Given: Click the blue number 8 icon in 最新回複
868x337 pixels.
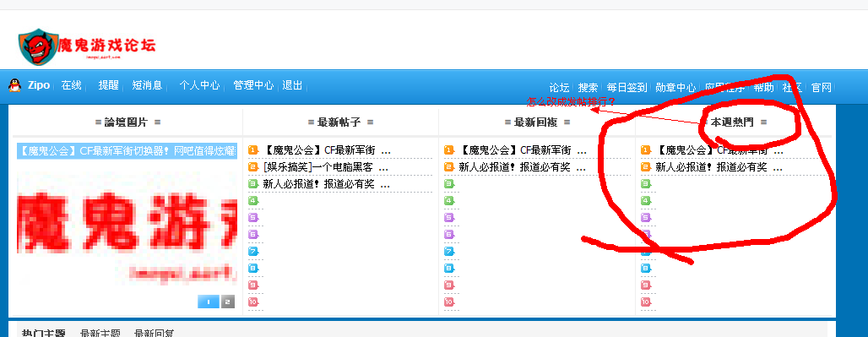Looking at the screenshot, I should [449, 269].
